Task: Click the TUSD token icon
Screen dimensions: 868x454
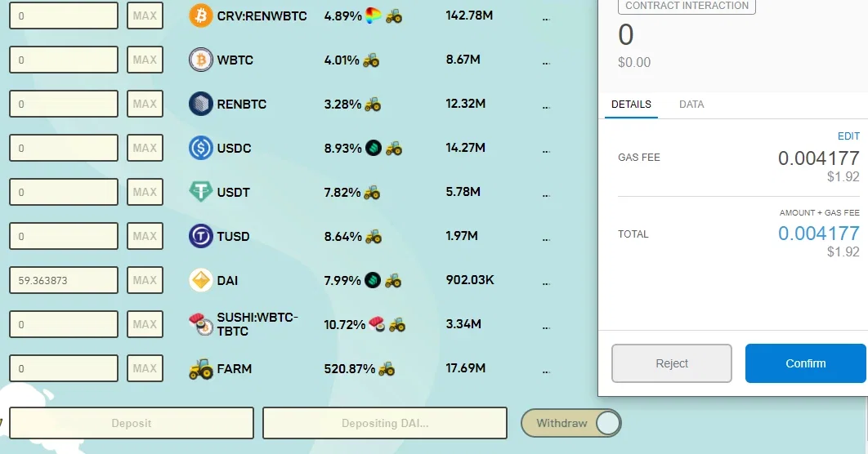Action: [x=200, y=236]
